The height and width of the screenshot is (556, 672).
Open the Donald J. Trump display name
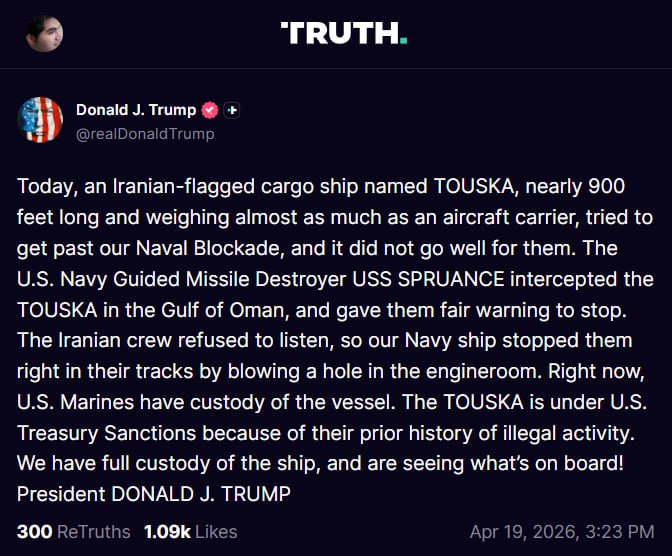[x=136, y=110]
